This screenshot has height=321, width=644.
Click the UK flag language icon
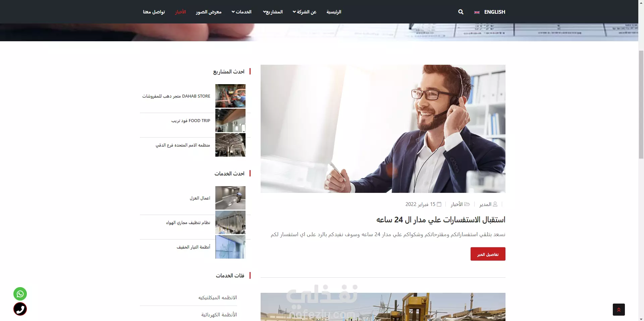pos(477,12)
